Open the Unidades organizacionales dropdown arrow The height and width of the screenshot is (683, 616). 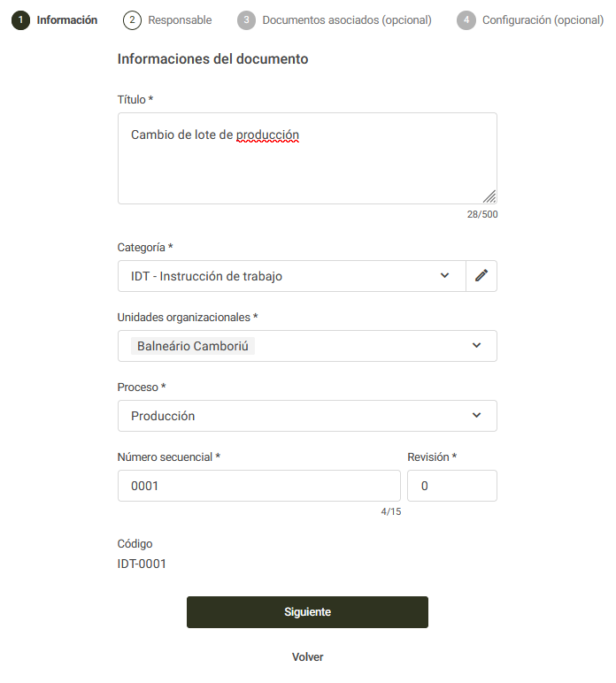pos(476,345)
